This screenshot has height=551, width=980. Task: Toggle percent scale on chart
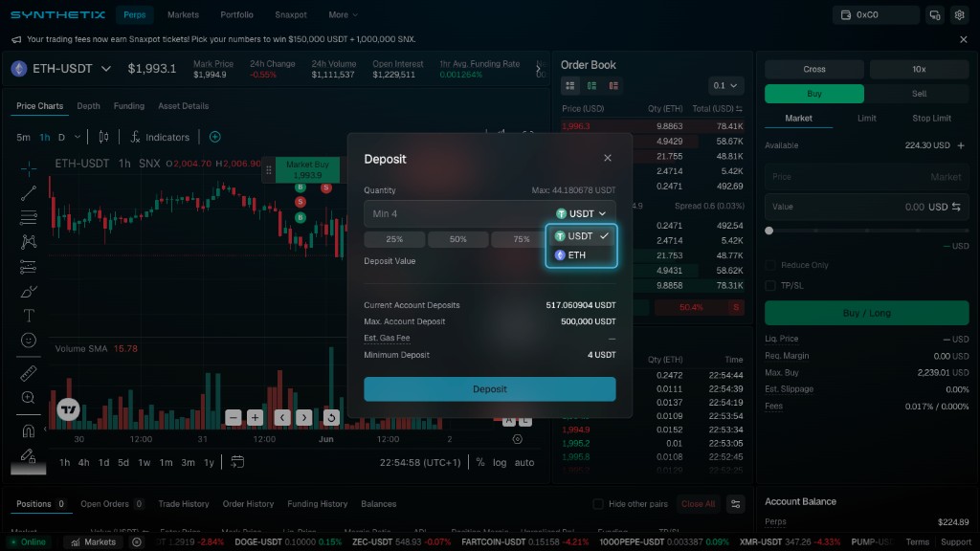(480, 462)
